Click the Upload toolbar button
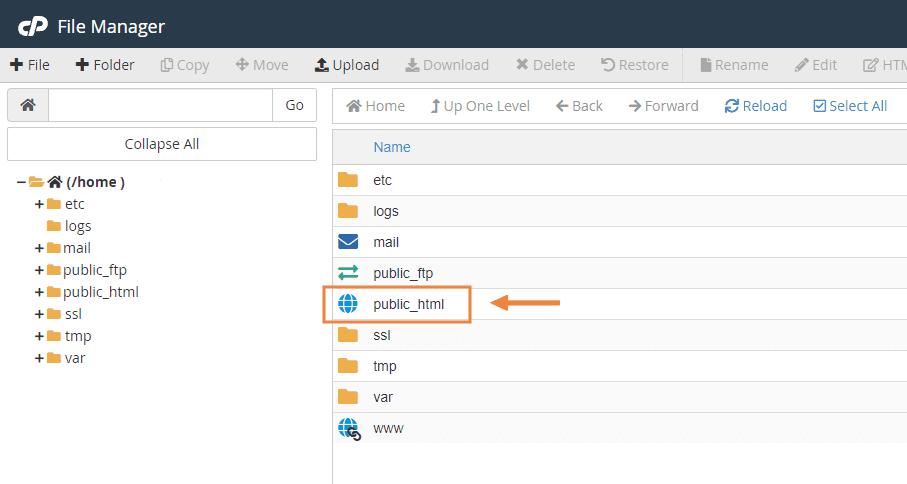Screen dimensions: 907x484 347,65
